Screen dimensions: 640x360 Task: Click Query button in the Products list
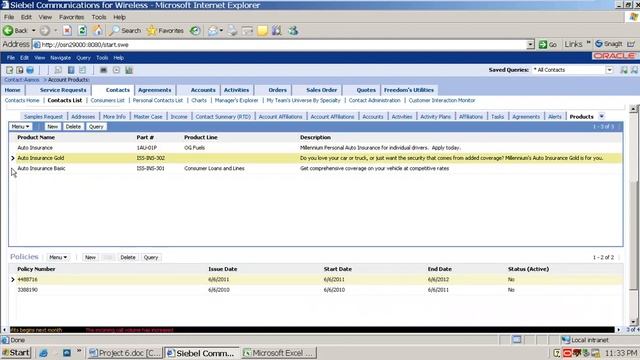coord(96,127)
